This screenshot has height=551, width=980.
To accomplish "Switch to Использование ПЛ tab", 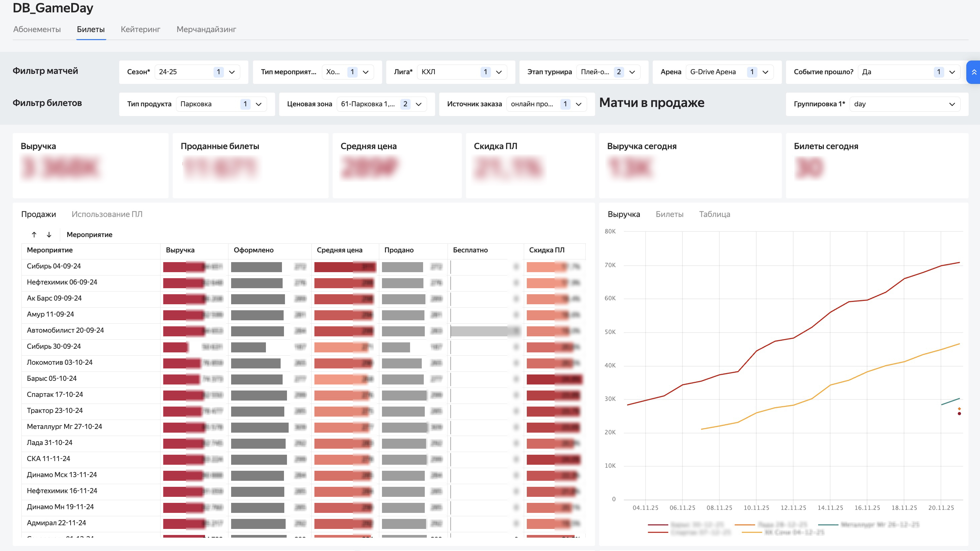I will point(107,214).
